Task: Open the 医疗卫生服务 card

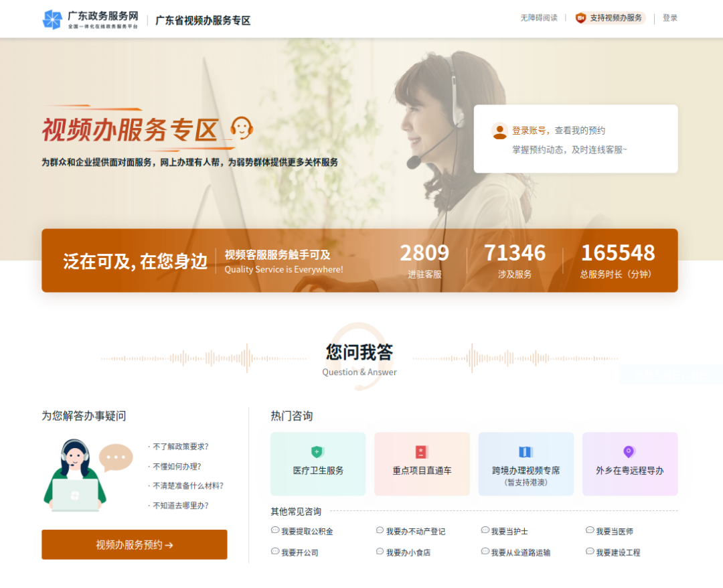Action: tap(318, 463)
